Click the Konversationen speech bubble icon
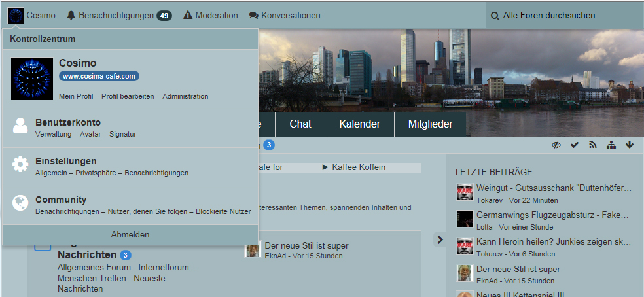The height and width of the screenshot is (297, 644). 254,15
